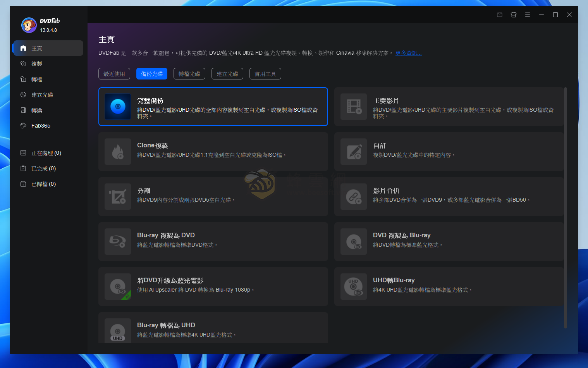Select the 自訂 module title
Image resolution: width=588 pixels, height=368 pixels.
pos(380,145)
